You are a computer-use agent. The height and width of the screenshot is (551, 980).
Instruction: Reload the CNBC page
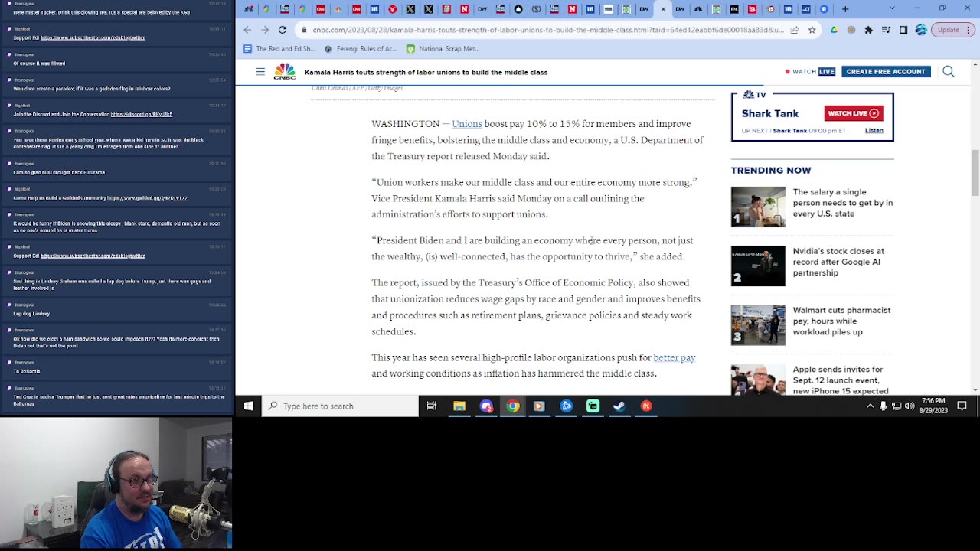tap(283, 30)
